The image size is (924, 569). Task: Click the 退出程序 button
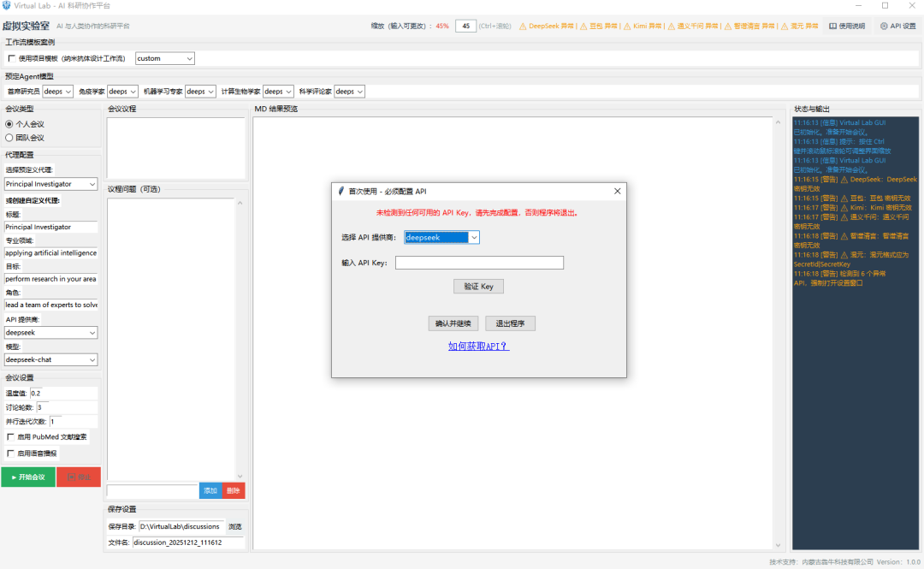click(x=510, y=323)
